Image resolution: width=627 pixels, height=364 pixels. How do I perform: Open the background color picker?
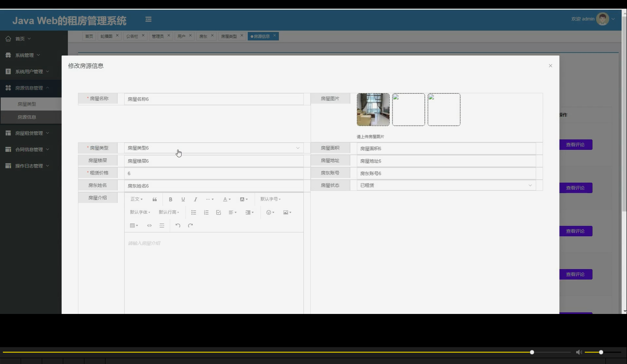(x=244, y=199)
